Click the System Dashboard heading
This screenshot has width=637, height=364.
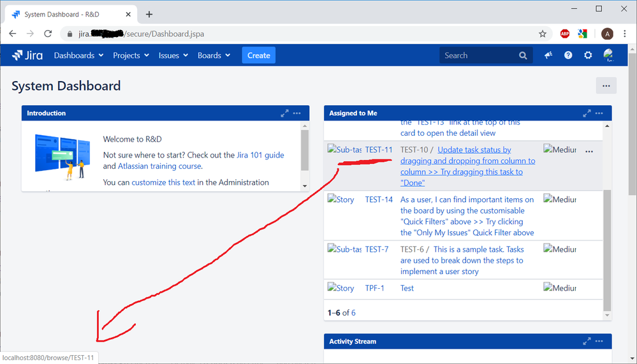pyautogui.click(x=66, y=86)
